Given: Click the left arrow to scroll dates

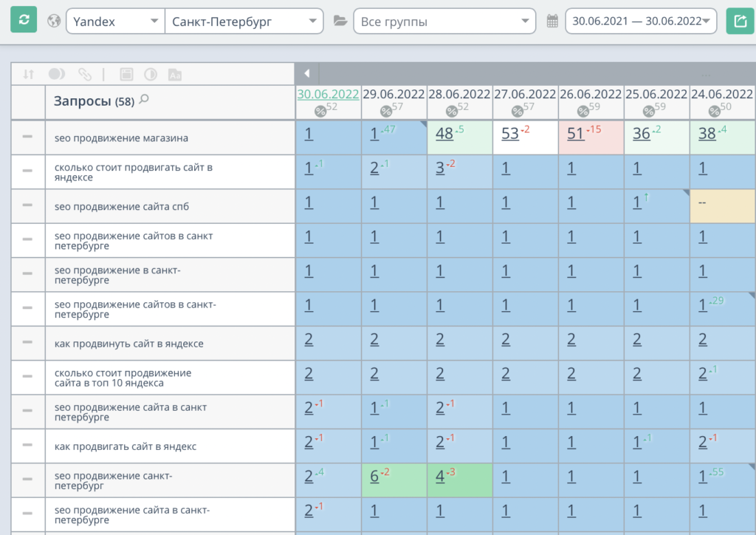Looking at the screenshot, I should pyautogui.click(x=307, y=74).
